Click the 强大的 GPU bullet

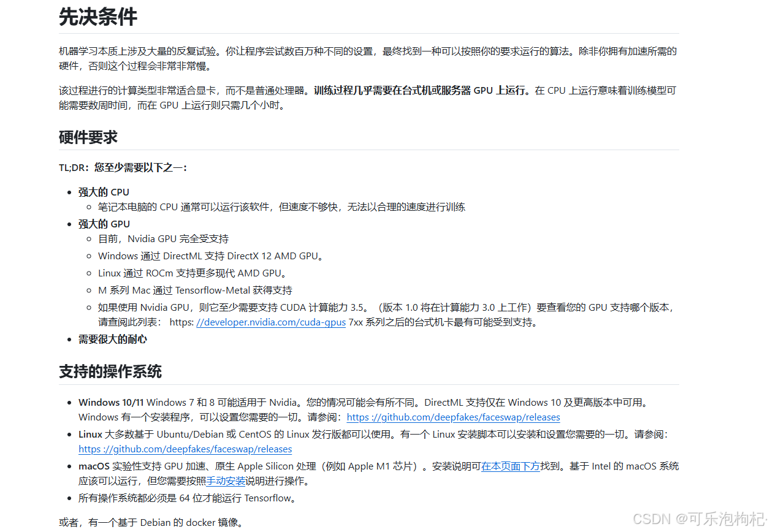(x=104, y=224)
